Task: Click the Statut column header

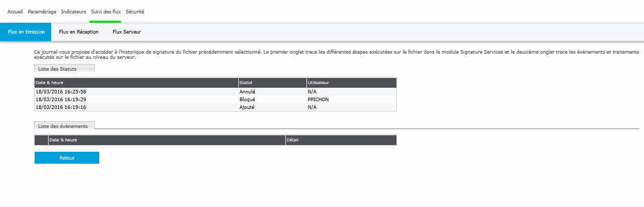Action: click(246, 83)
